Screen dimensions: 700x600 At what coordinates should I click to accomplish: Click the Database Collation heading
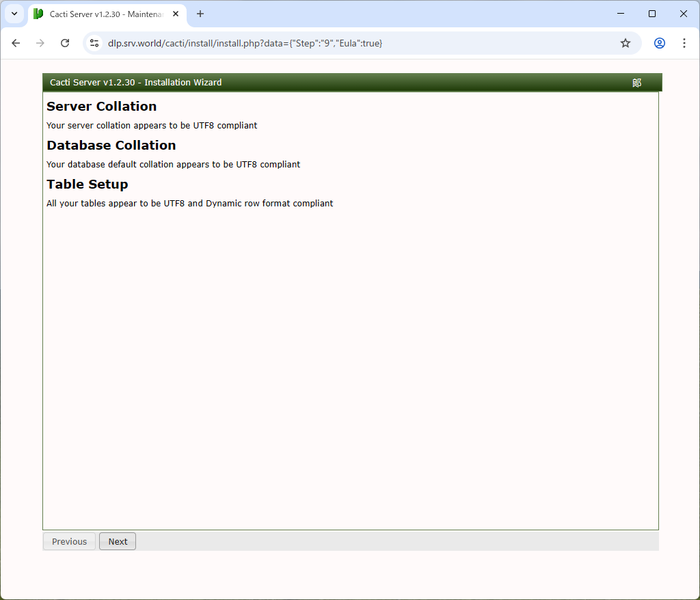tap(111, 146)
